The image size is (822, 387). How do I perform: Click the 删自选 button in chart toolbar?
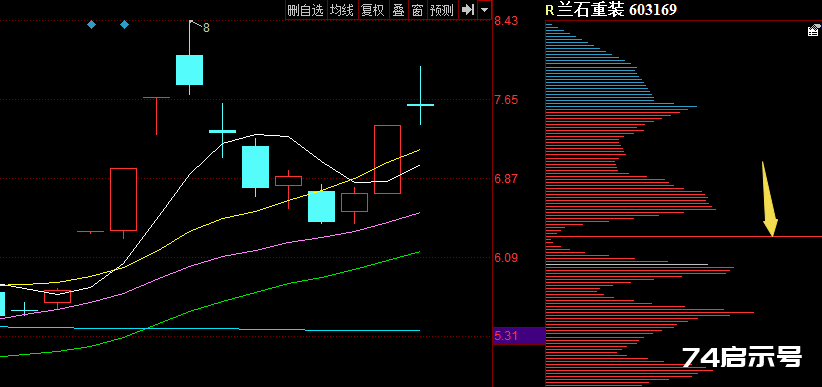click(x=306, y=10)
